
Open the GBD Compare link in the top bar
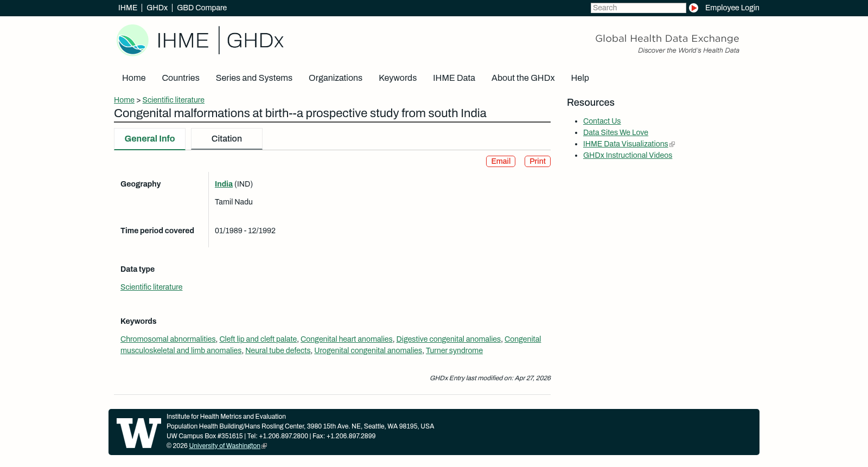[x=202, y=8]
